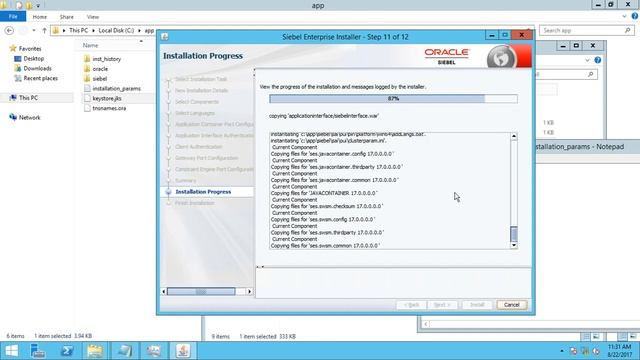640x360 pixels.
Task: Sort by the Name column header
Action: coord(91,45)
